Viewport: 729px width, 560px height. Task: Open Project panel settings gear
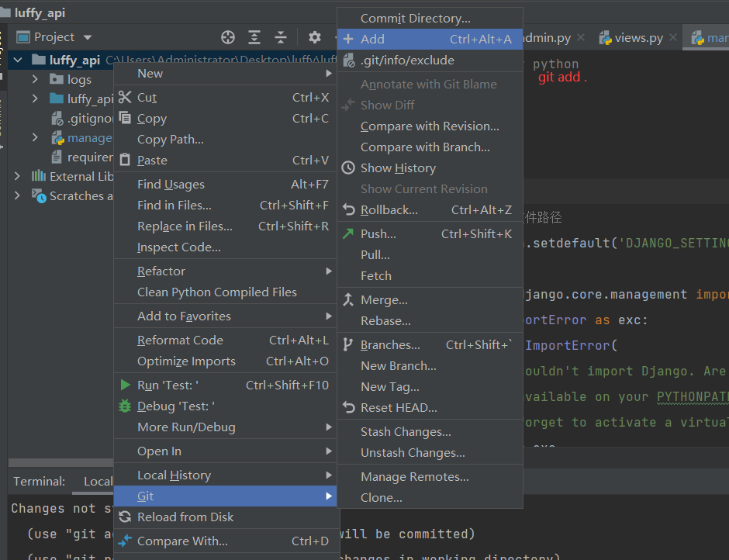(314, 37)
